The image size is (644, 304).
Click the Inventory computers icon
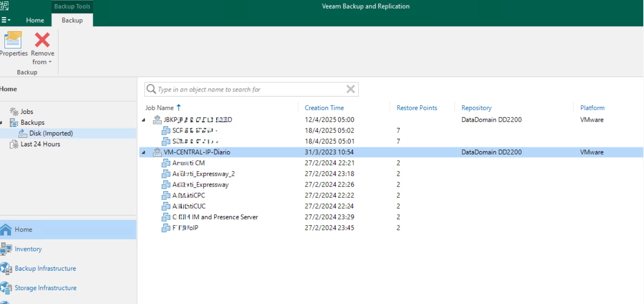(6, 249)
